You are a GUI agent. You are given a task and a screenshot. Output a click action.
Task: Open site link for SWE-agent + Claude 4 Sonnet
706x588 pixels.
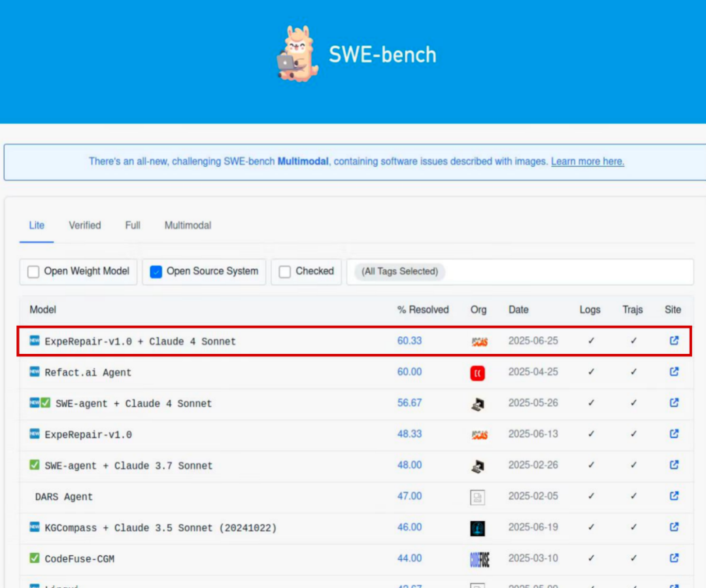click(673, 402)
